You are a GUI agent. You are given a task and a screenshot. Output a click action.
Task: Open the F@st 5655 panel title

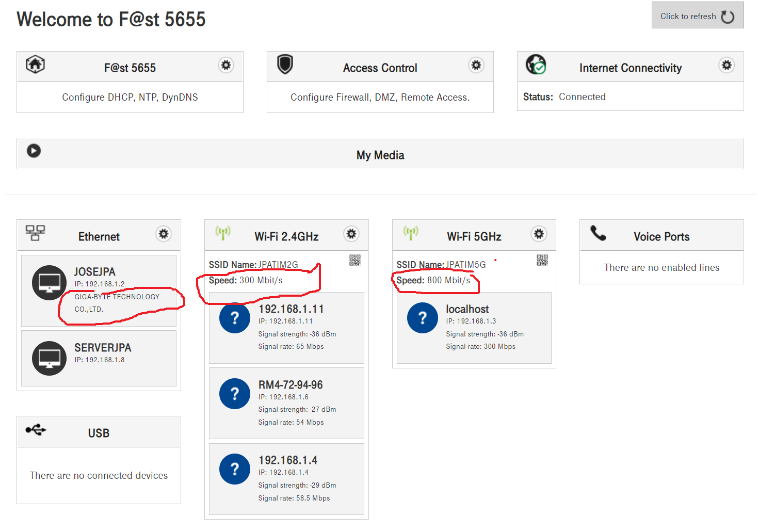click(130, 68)
